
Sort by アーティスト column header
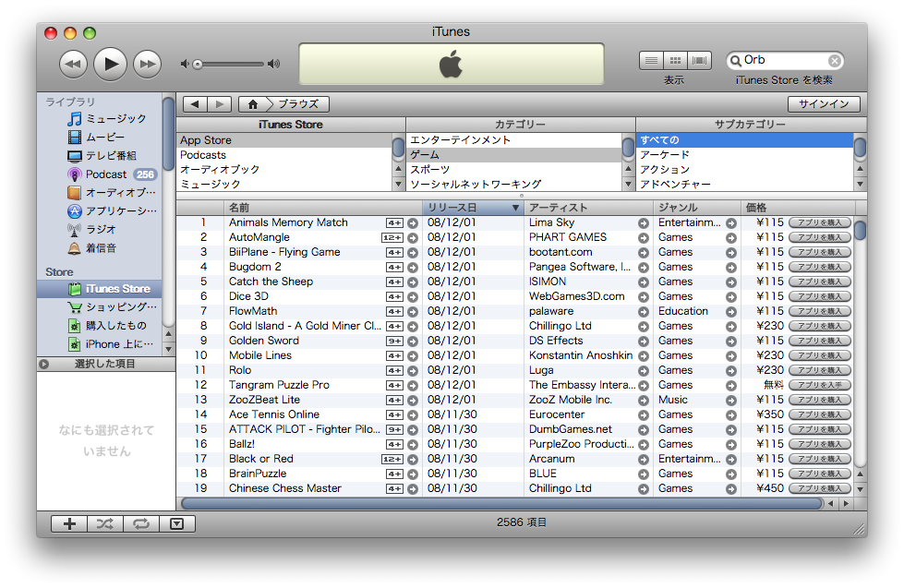pos(588,208)
